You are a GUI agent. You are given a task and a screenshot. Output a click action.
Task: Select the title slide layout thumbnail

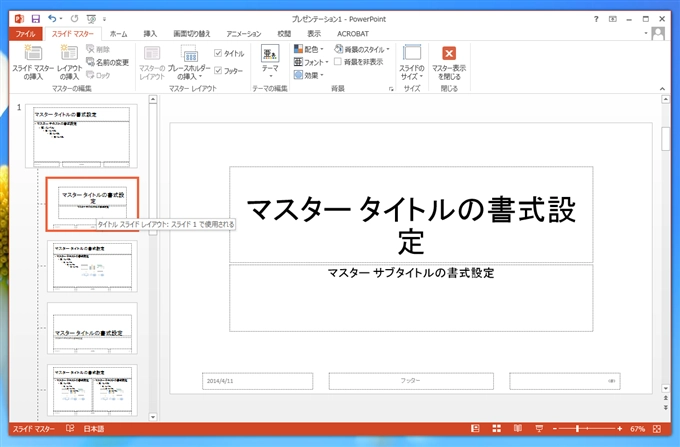point(92,204)
